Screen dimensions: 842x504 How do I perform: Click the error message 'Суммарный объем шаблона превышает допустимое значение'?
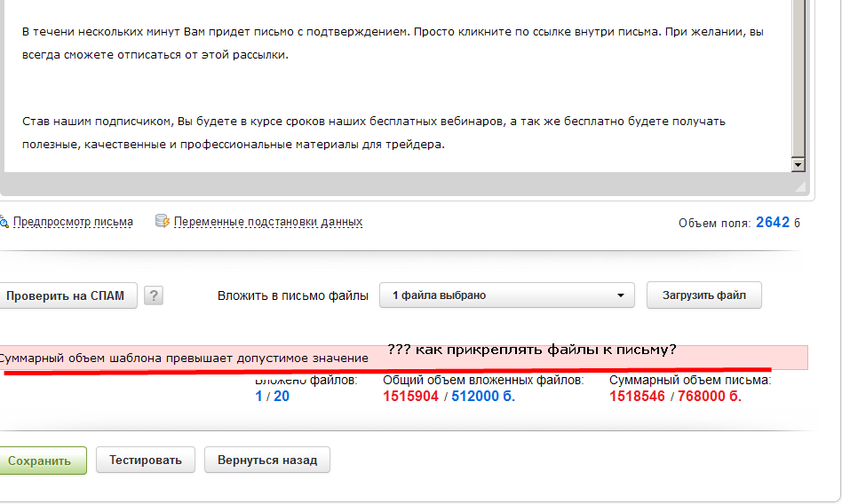point(183,358)
